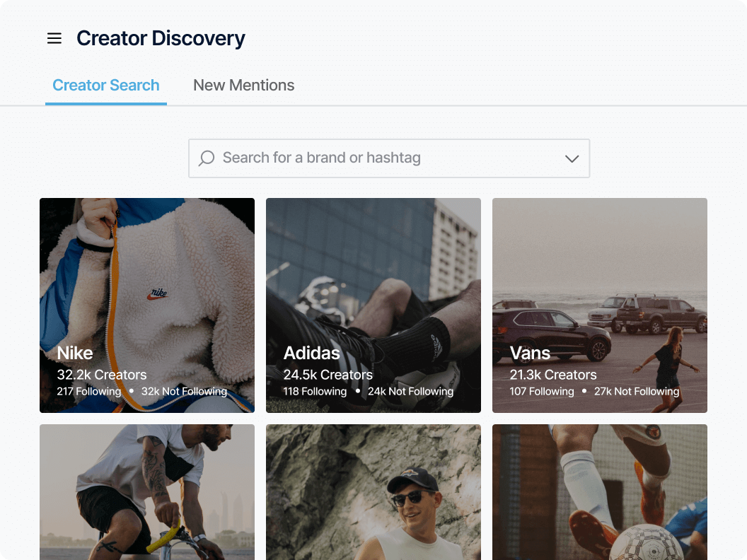Screen dimensions: 747x560
Task: Expand the brand search dropdown chevron
Action: (x=572, y=158)
